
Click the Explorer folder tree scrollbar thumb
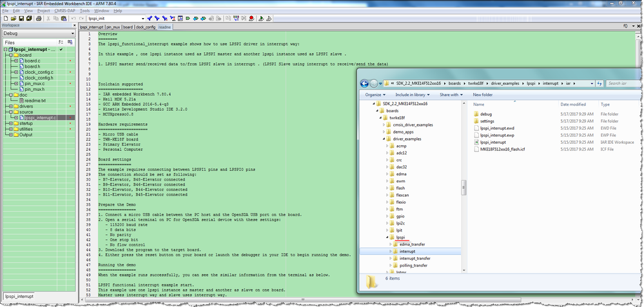tap(464, 188)
